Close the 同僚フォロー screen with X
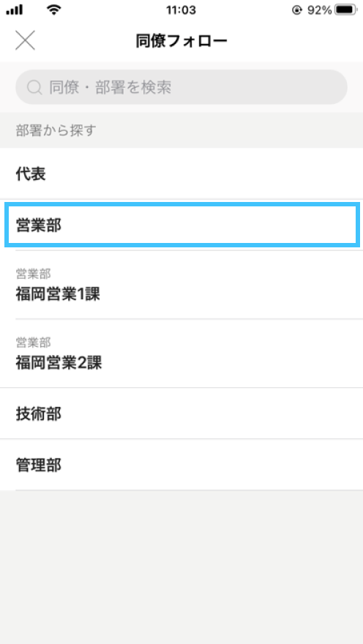 [25, 41]
